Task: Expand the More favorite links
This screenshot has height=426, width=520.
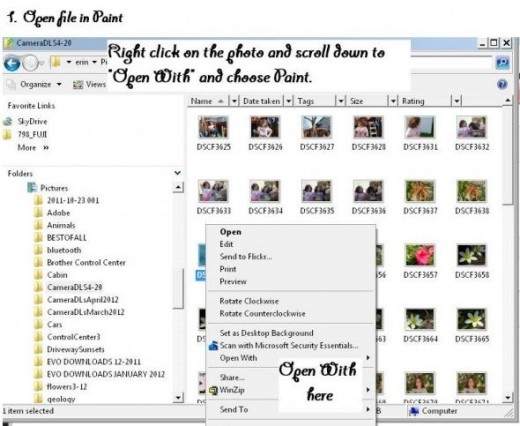Action: [33, 148]
